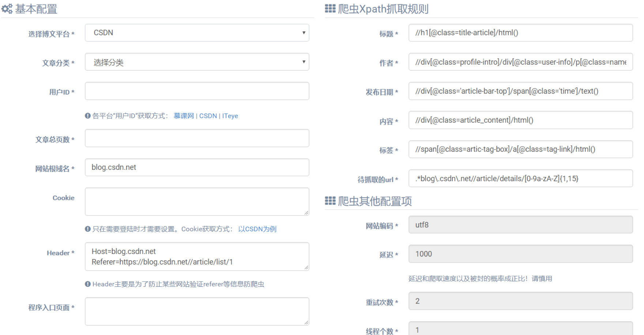Click the Cookie text area
The height and width of the screenshot is (335, 644).
pos(197,201)
